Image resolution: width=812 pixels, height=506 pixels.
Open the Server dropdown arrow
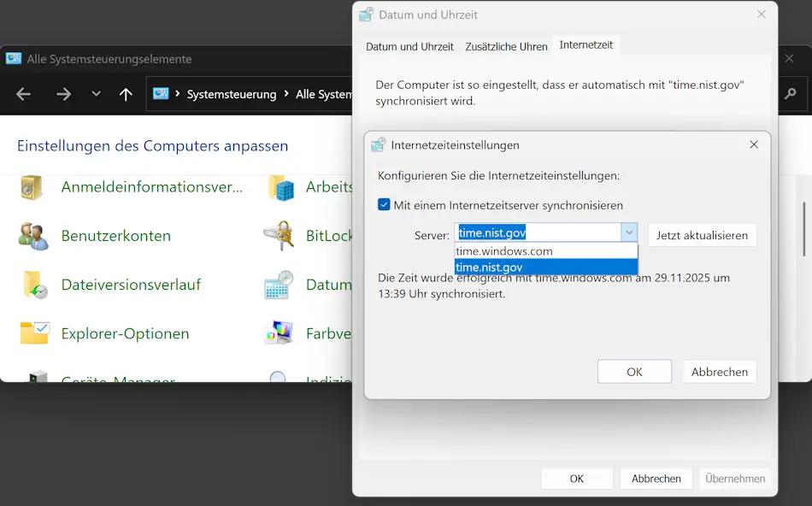[x=629, y=232]
